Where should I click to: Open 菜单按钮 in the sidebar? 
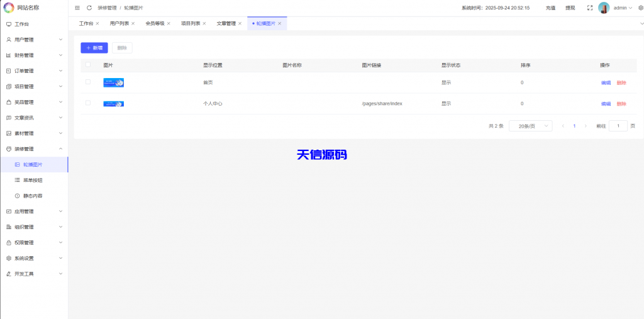[x=33, y=180]
